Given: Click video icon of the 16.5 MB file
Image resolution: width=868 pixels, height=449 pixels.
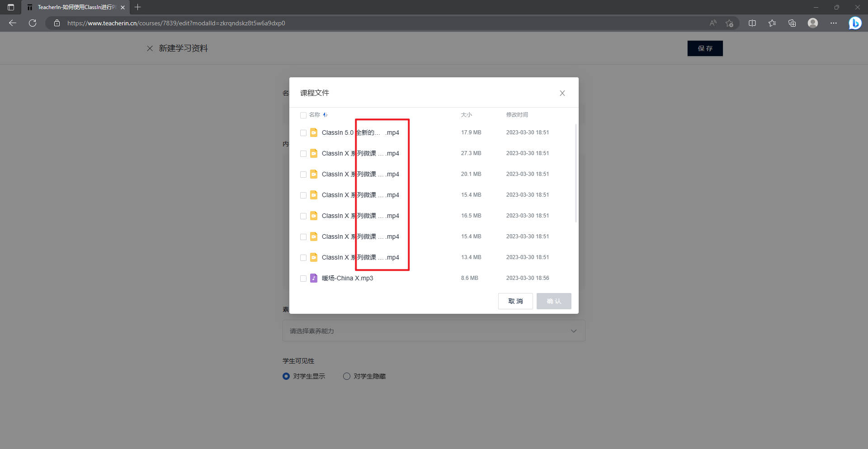Looking at the screenshot, I should click(x=314, y=216).
